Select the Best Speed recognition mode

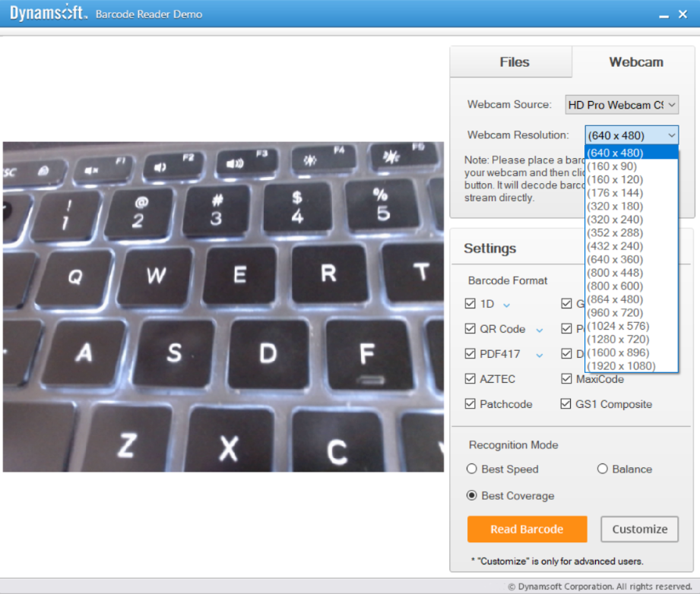[470, 469]
